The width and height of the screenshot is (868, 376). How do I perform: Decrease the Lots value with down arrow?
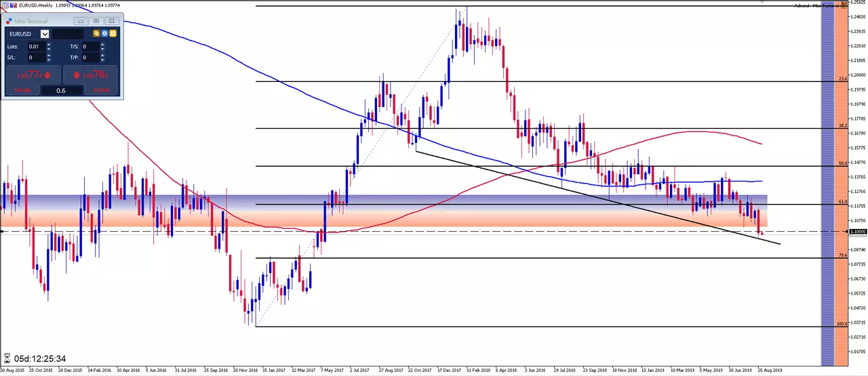point(49,49)
